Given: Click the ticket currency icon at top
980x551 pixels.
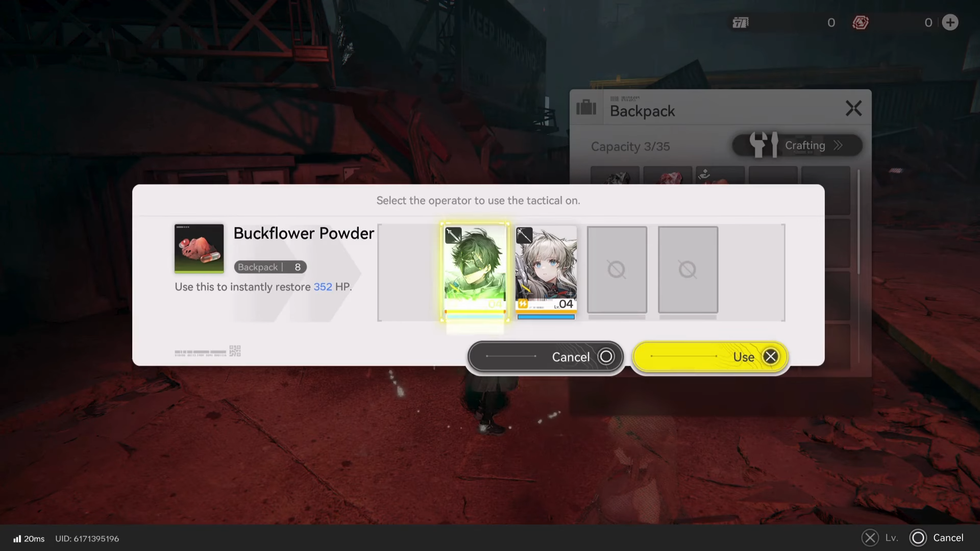Looking at the screenshot, I should pos(741,22).
